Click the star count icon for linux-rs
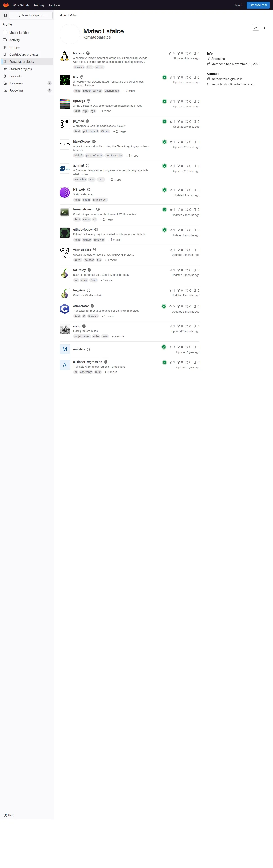 click(170, 53)
